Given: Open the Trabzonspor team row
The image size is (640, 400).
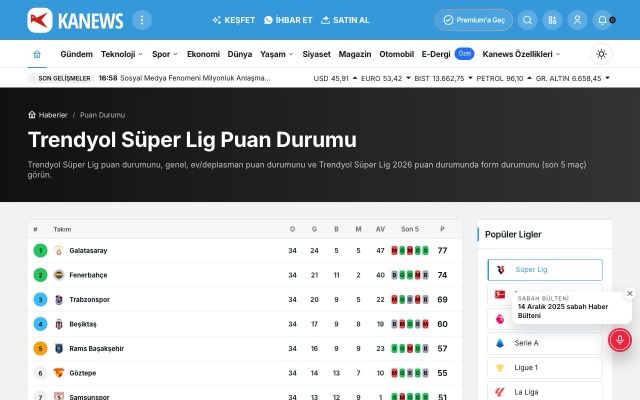Looking at the screenshot, I should click(x=245, y=300).
